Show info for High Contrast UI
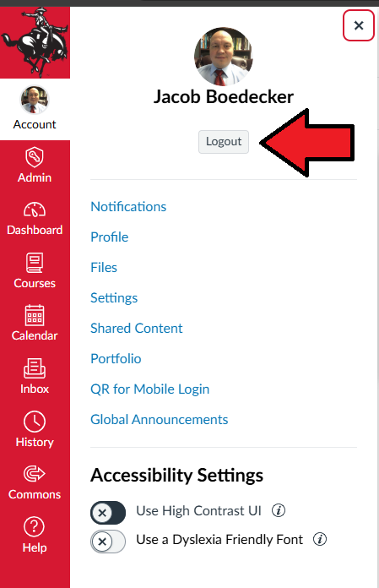 (x=279, y=510)
